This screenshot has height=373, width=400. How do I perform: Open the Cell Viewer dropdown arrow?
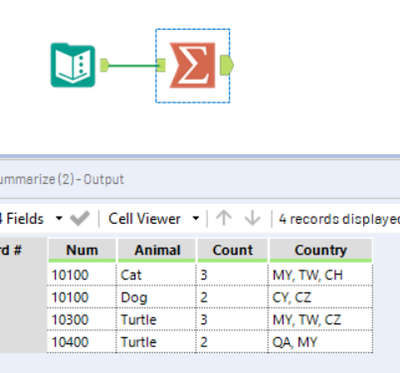(196, 219)
